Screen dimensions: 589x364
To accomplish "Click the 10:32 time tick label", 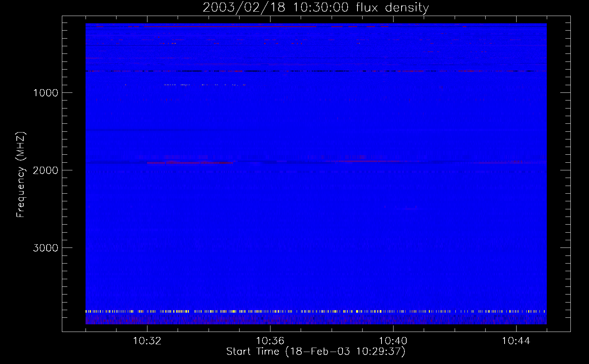I will click(x=147, y=341).
